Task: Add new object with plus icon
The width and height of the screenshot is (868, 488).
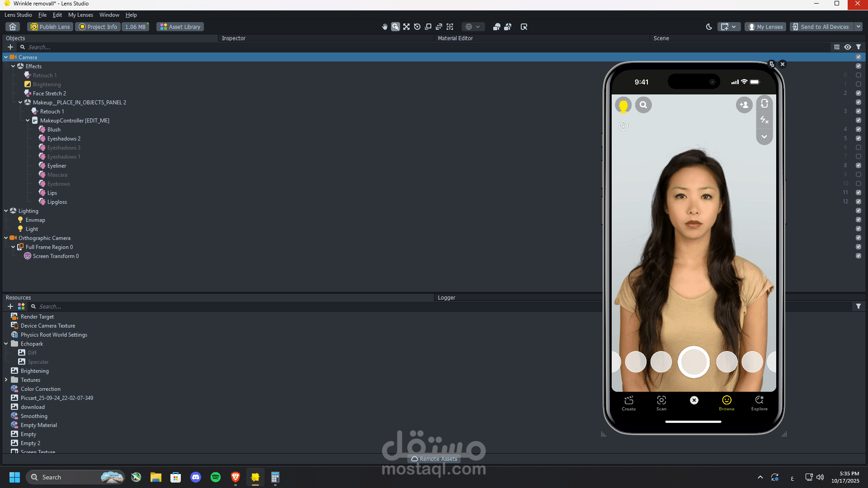Action: tap(10, 47)
